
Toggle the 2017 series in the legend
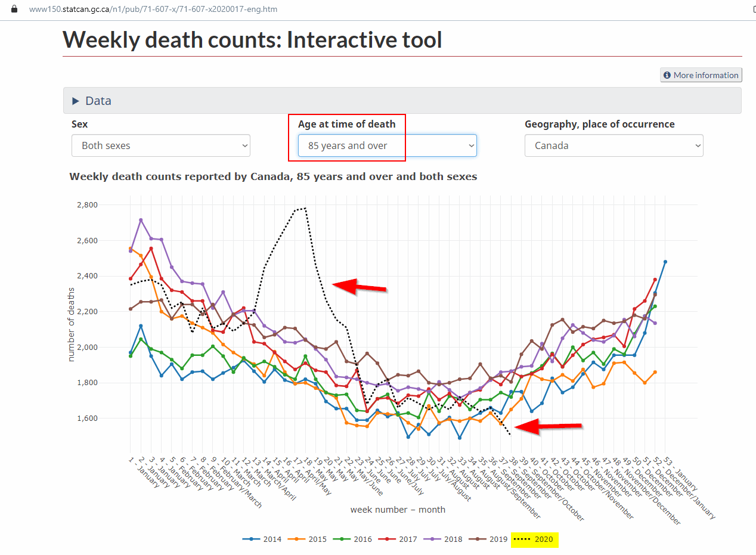399,540
